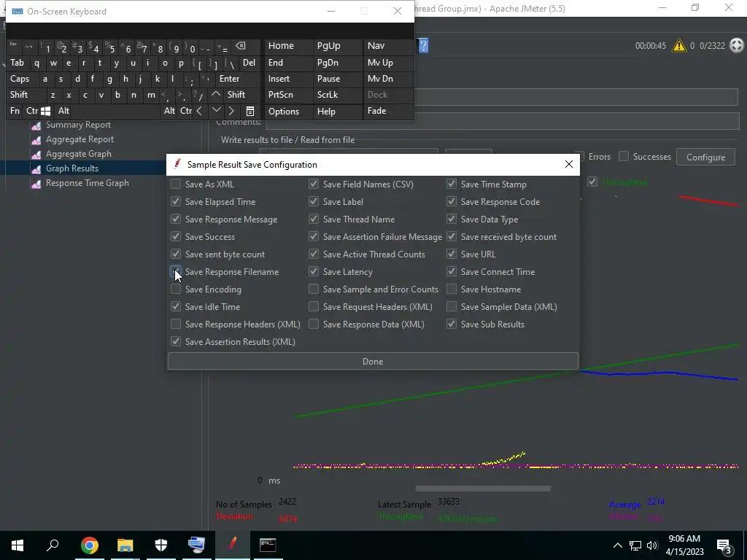Image resolution: width=747 pixels, height=560 pixels.
Task: Click the up arrow key on keyboard
Action: pos(216,94)
